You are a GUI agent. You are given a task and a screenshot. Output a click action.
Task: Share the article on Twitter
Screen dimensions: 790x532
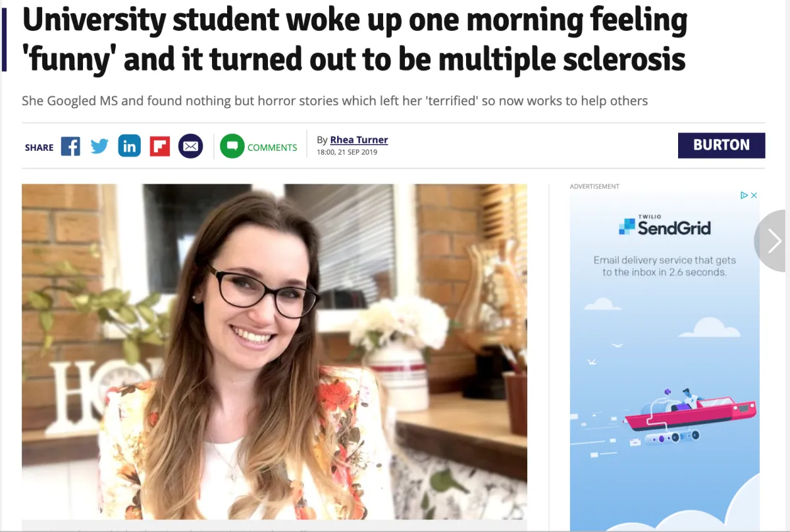(99, 146)
